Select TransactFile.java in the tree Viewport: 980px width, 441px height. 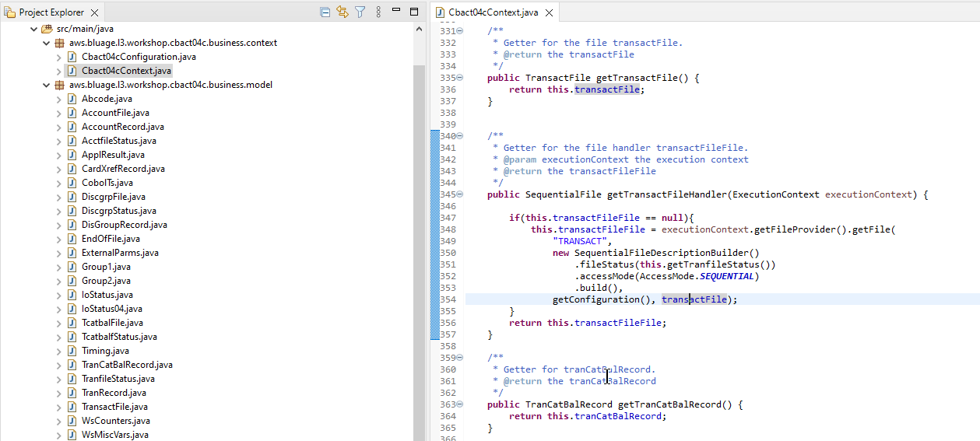114,407
